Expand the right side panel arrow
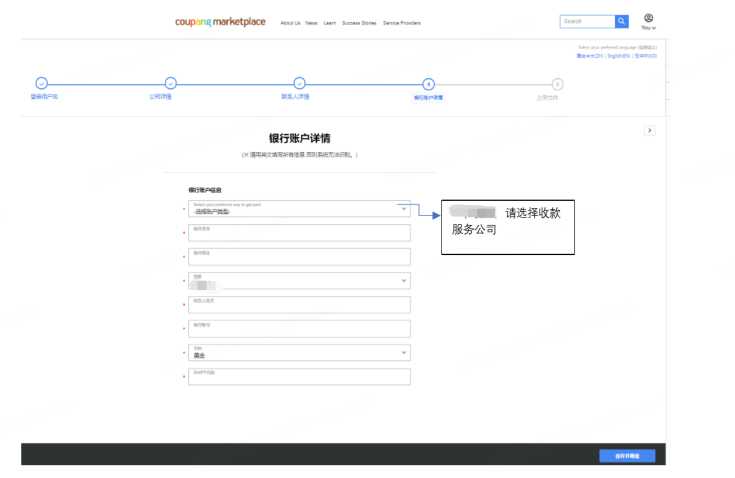 (649, 130)
